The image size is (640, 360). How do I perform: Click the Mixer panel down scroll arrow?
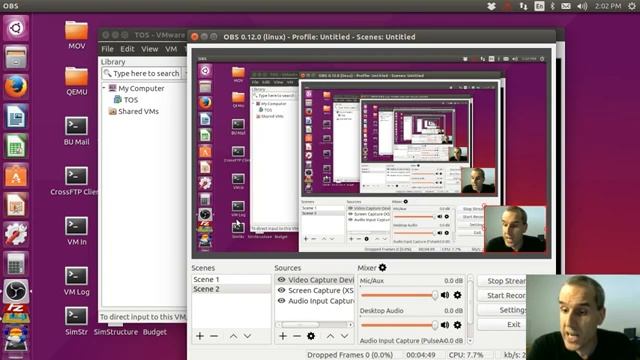[x=470, y=340]
